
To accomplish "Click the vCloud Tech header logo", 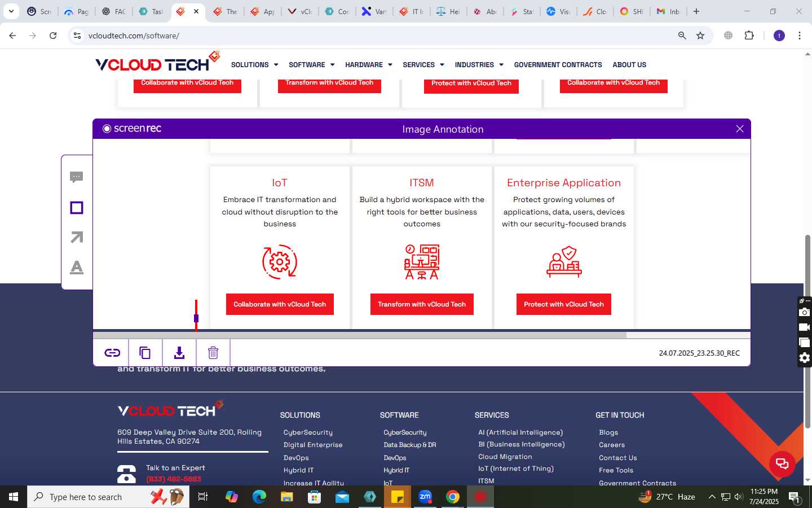I will click(x=157, y=62).
